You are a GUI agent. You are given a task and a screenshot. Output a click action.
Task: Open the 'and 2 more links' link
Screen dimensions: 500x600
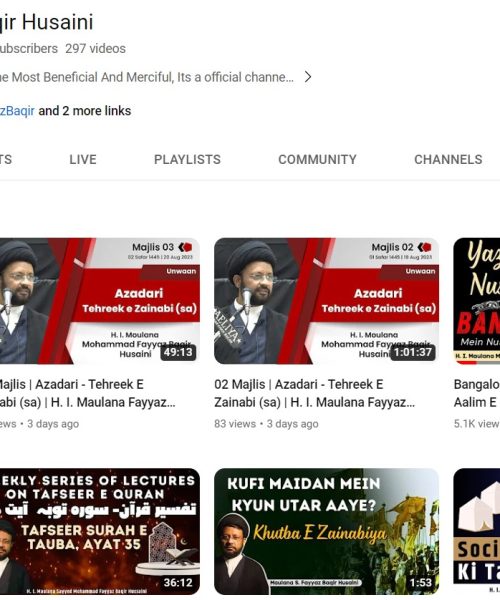85,111
